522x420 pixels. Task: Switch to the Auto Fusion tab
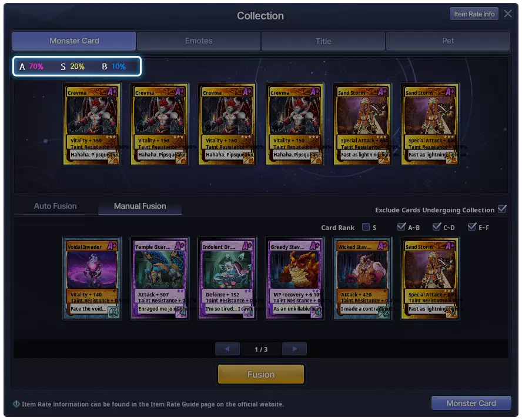55,206
